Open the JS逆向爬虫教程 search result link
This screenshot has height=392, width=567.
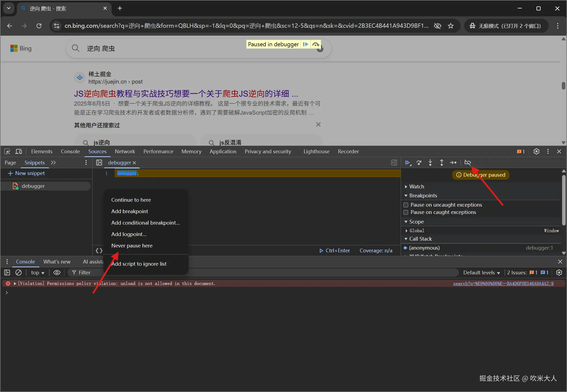coord(186,94)
